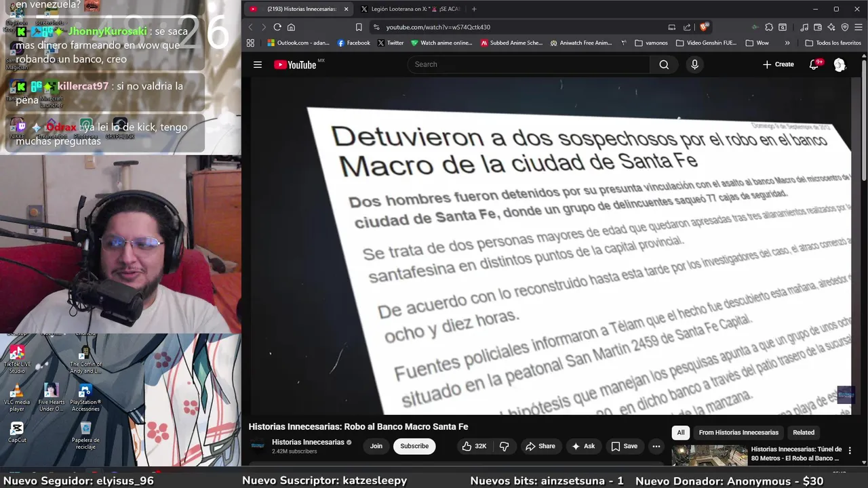868x488 pixels.
Task: Open the YouTube account avatar menu
Action: (840, 64)
